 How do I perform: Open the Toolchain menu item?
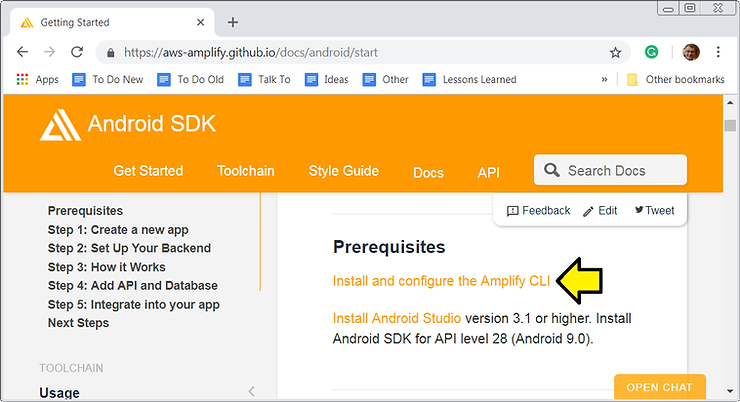245,171
